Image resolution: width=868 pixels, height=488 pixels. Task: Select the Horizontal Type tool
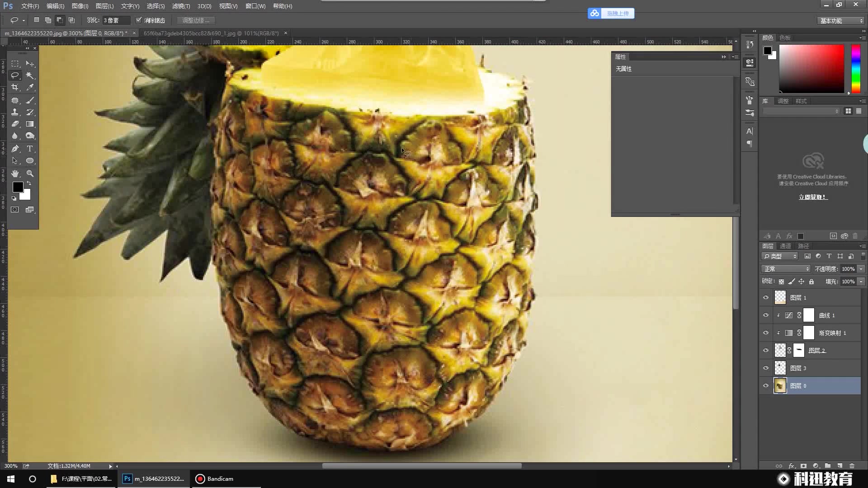(x=30, y=149)
